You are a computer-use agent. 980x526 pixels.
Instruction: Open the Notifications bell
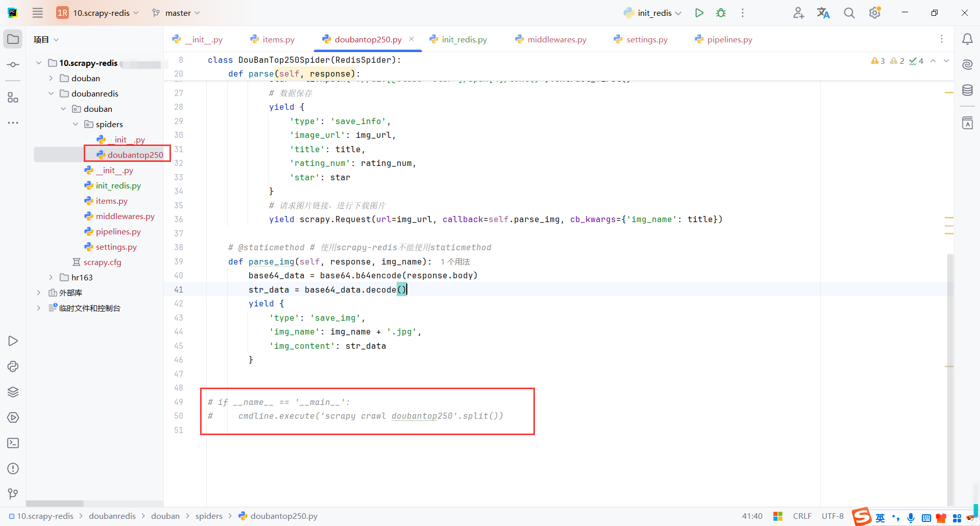click(x=967, y=39)
